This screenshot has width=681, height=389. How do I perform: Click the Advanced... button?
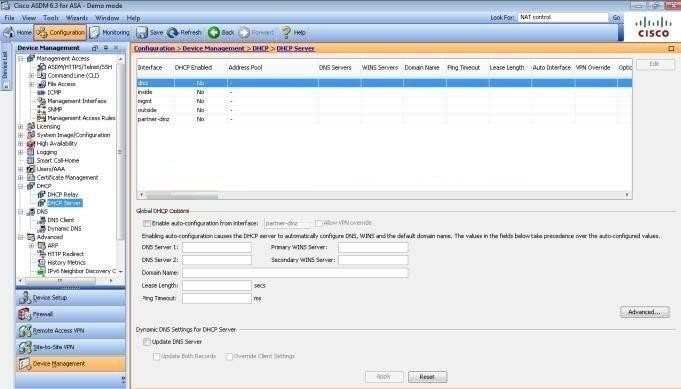(x=645, y=312)
